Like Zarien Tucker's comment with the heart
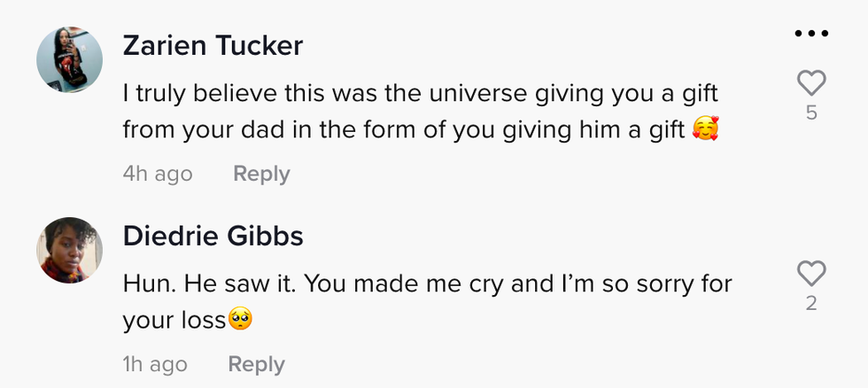Image resolution: width=868 pixels, height=388 pixels. (x=811, y=83)
